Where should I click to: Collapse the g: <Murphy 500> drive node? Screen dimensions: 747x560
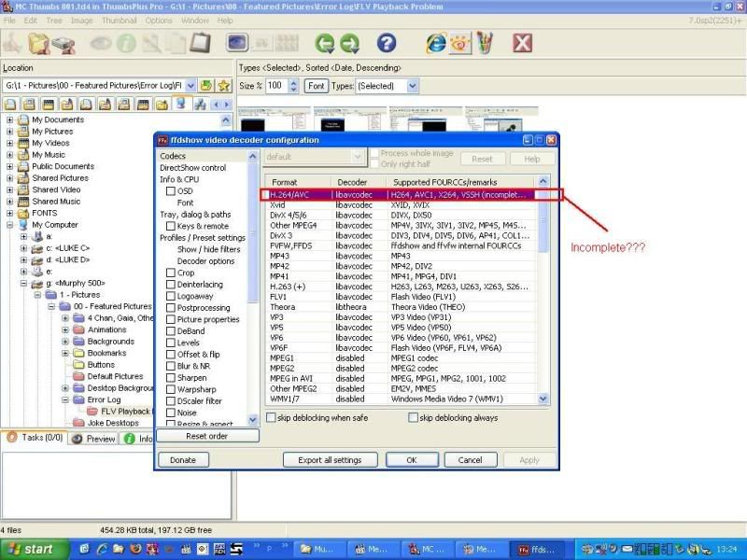click(23, 284)
